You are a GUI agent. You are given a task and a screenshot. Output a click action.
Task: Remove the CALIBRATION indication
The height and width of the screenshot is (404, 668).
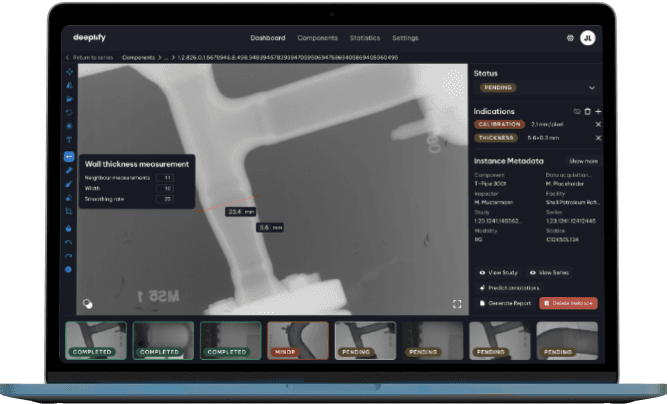click(x=598, y=124)
